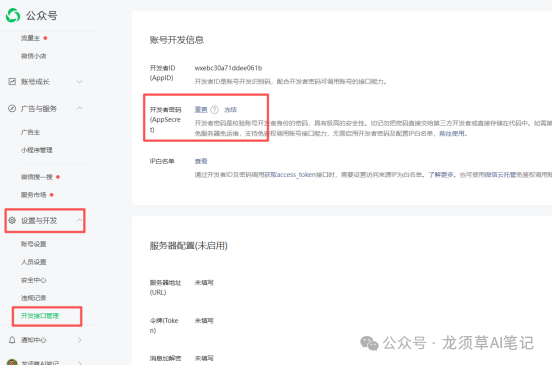Click 重置 to reset the AppSecret
Screen dimensions: 552x365
201,109
